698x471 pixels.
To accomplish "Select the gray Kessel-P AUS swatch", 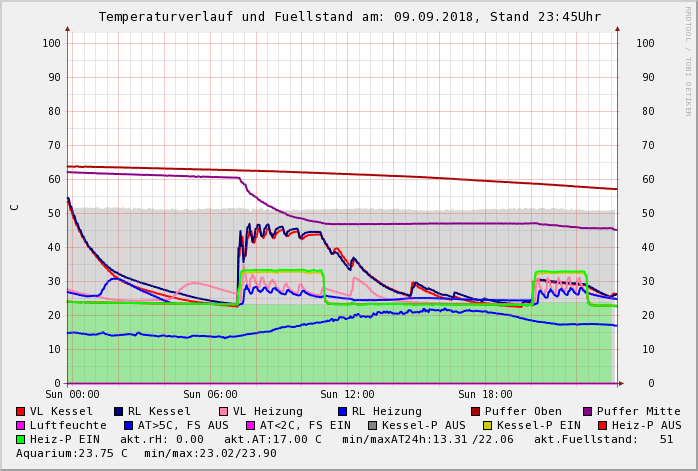I will coord(373,425).
